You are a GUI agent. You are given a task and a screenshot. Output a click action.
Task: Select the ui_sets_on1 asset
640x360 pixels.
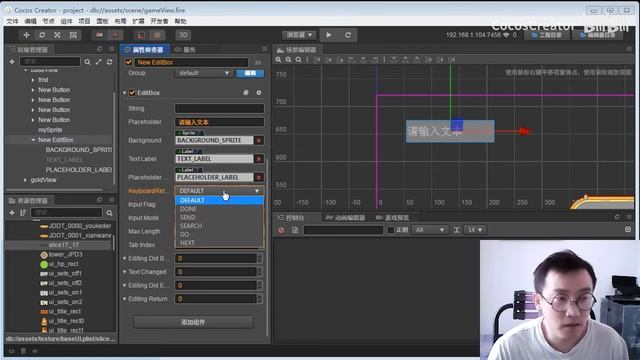point(65,293)
